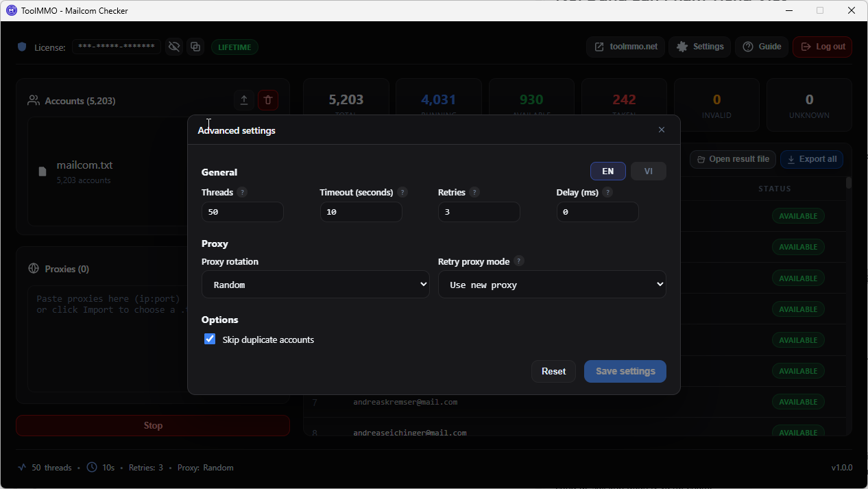Click the Reset button
This screenshot has height=489, width=868.
pos(553,371)
